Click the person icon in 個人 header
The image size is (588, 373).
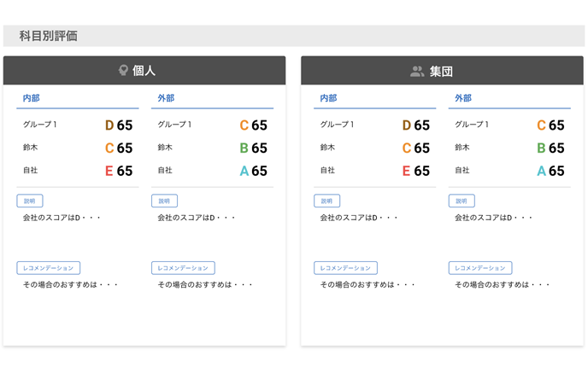(123, 71)
